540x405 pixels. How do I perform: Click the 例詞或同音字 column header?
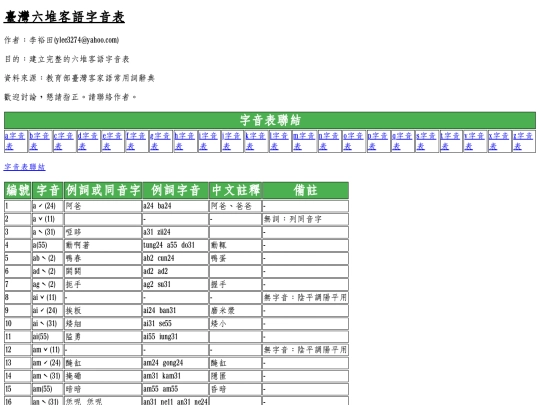click(x=103, y=190)
